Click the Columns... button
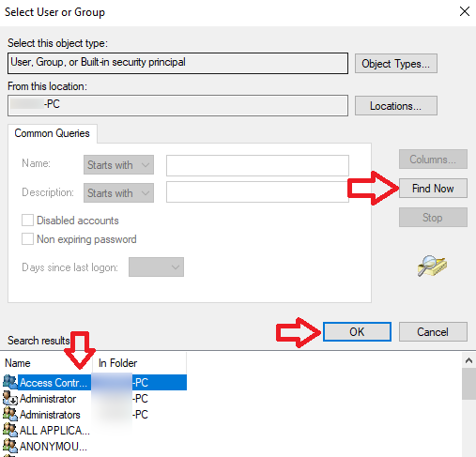476x457 pixels. (x=433, y=160)
